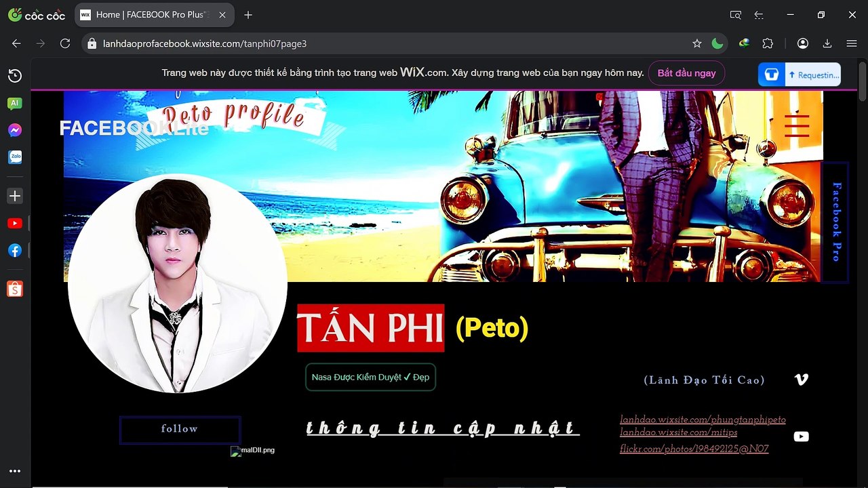The height and width of the screenshot is (488, 868).
Task: Reload the current page
Action: click(x=65, y=43)
